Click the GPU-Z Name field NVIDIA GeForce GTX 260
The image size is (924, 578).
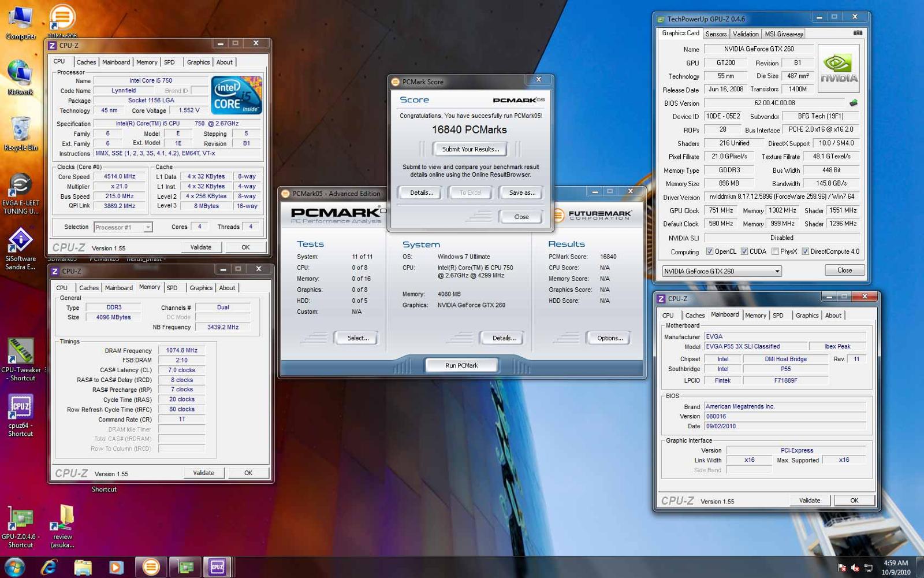click(759, 49)
